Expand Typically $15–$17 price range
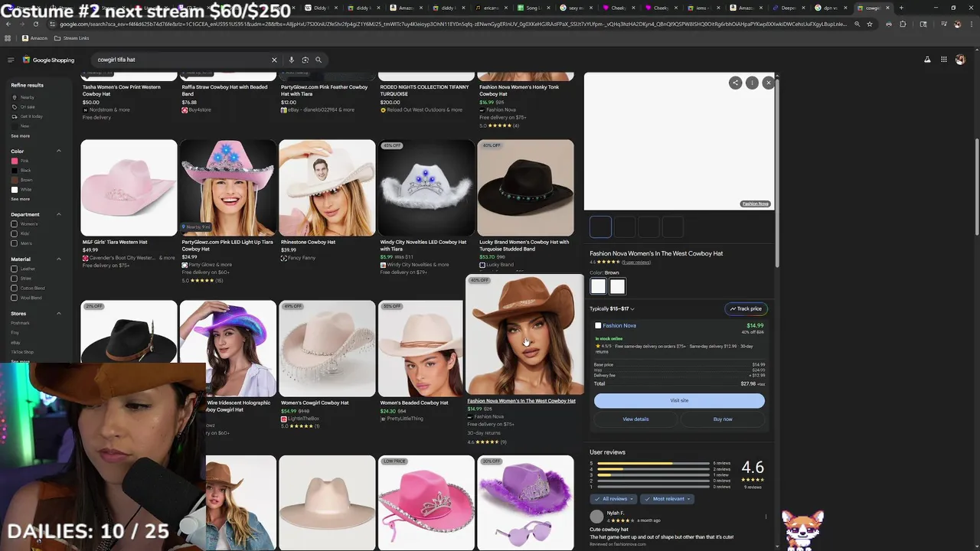Screen dimensions: 980x551 pos(612,308)
